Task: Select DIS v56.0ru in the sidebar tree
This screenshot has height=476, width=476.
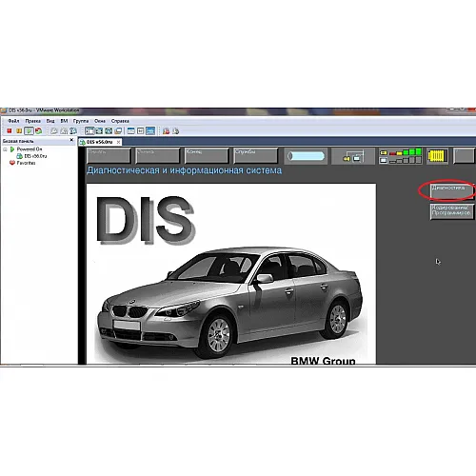Action: 35,156
